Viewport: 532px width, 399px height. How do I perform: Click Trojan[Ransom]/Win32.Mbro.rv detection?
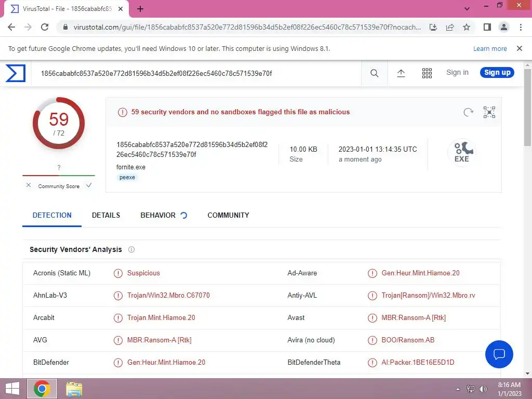(x=428, y=296)
